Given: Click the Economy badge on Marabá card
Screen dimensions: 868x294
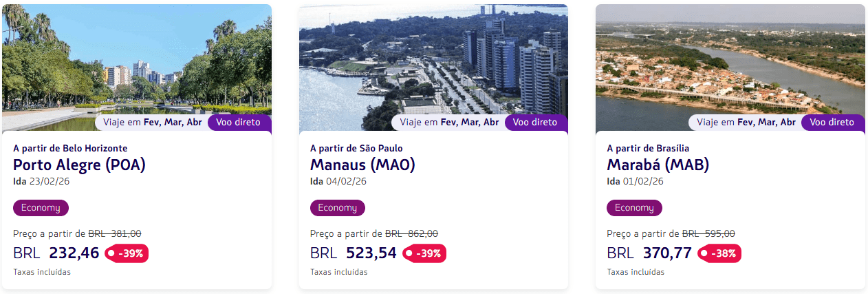Looking at the screenshot, I should pyautogui.click(x=634, y=208).
